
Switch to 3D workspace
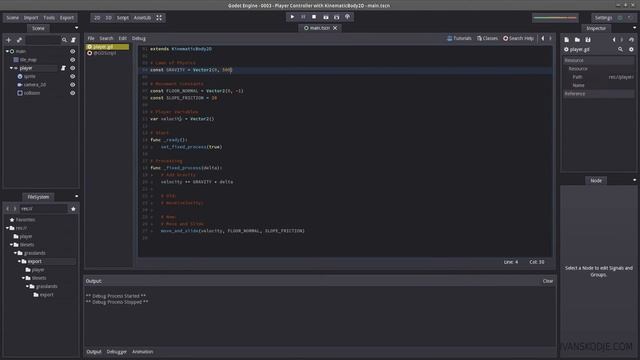pyautogui.click(x=109, y=18)
